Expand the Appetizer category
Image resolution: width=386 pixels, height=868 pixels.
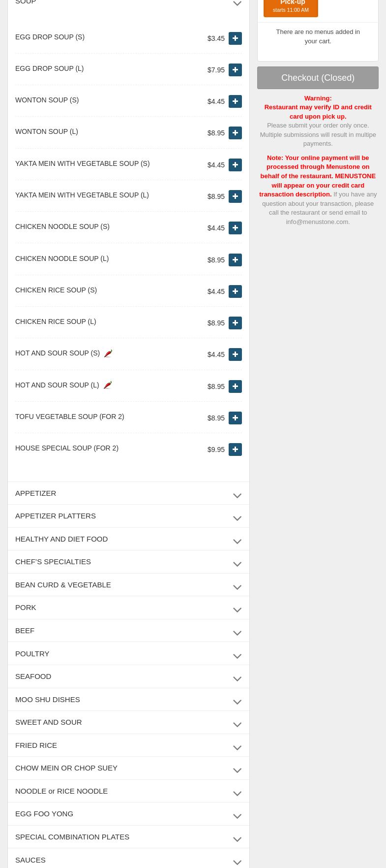click(x=128, y=493)
